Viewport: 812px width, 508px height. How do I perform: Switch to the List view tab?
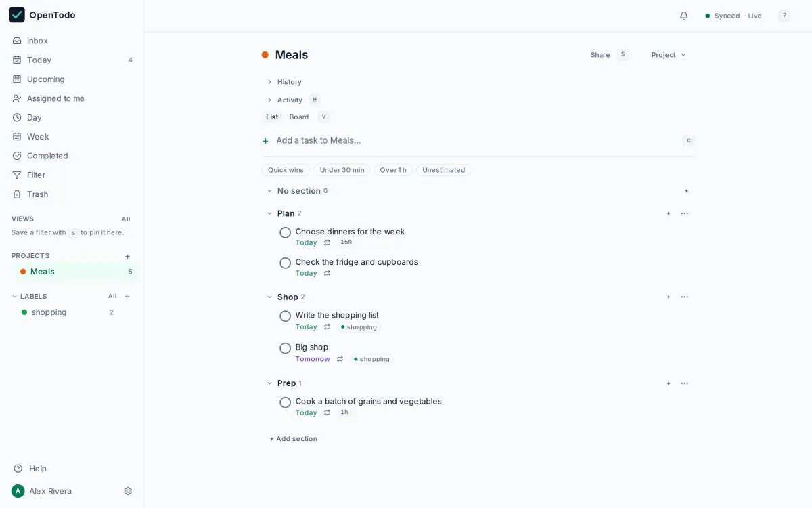coord(272,117)
